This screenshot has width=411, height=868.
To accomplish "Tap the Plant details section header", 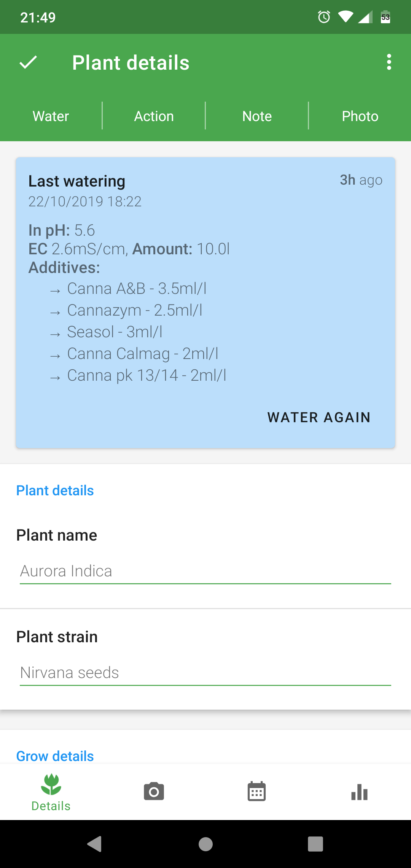I will 55,490.
